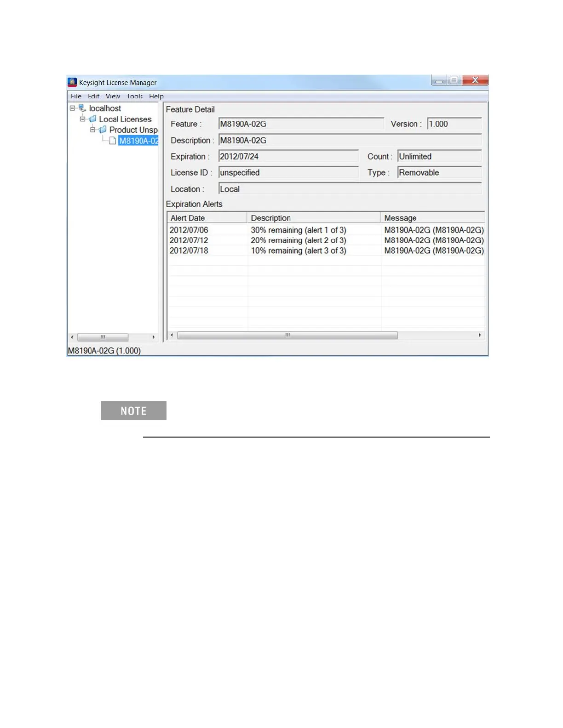Click the message cell in 2012/07/06 row
This screenshot has height=728, width=563.
[434, 230]
